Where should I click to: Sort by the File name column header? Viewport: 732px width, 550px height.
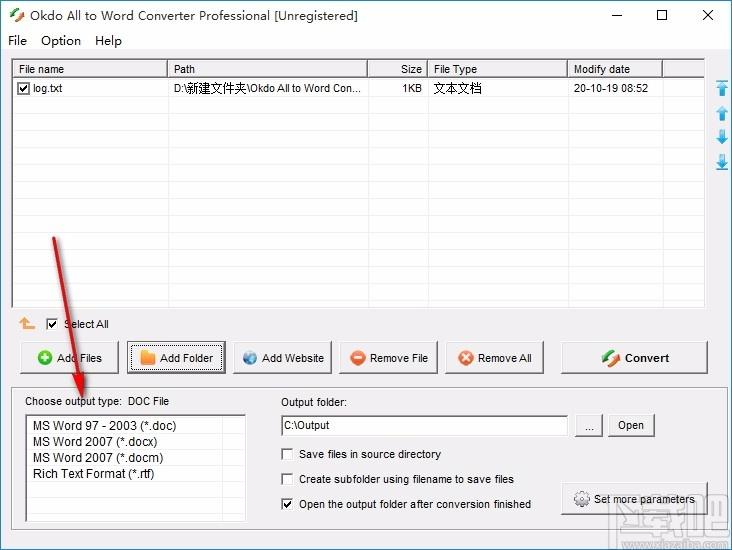pos(90,69)
